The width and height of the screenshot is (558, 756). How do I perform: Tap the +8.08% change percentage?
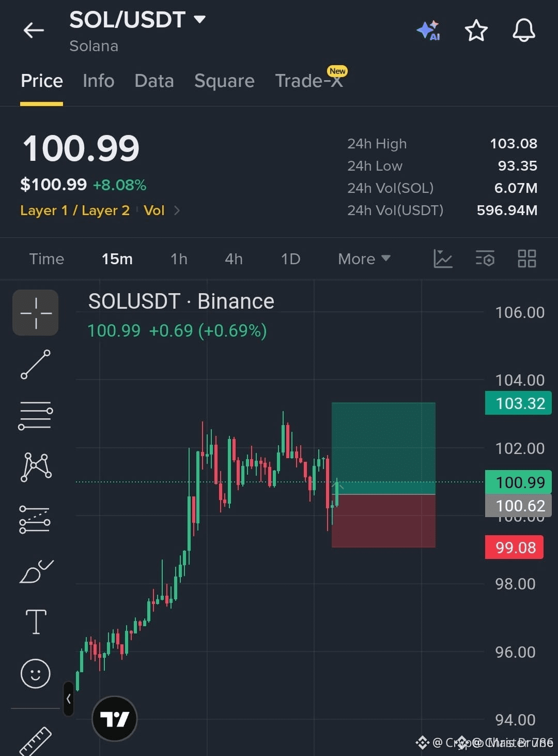(119, 185)
